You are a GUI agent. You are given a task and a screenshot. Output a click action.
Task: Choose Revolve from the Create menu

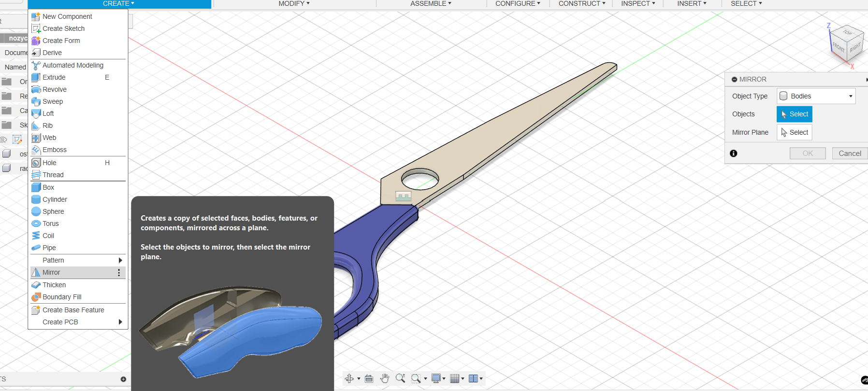[x=55, y=89]
